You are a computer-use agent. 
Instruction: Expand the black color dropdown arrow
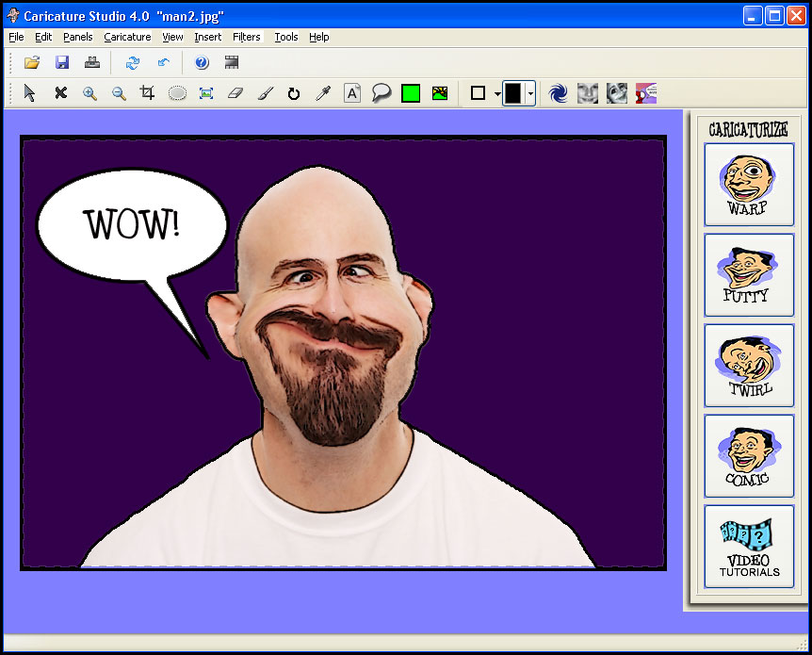530,94
